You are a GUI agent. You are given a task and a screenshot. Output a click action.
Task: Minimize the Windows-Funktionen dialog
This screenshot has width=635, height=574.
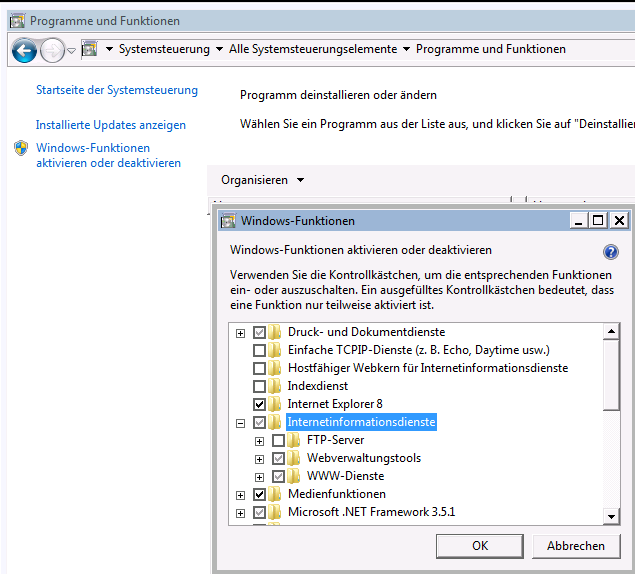[578, 221]
